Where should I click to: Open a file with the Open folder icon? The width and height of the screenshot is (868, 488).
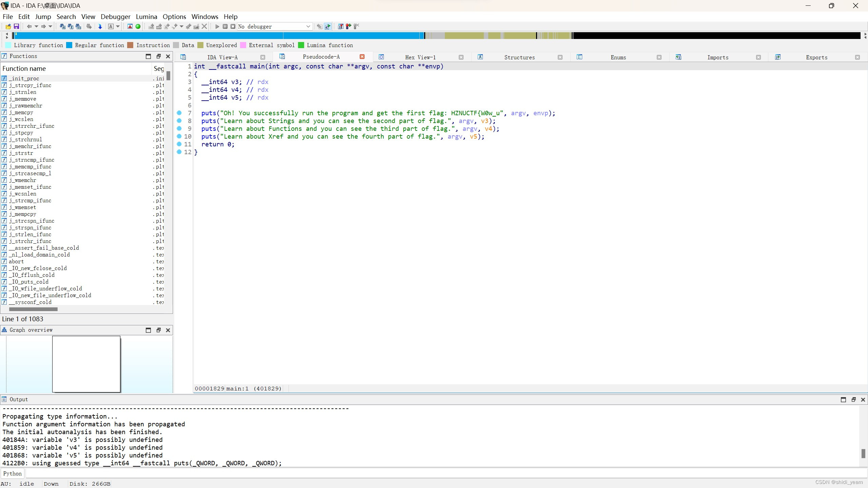[8, 26]
